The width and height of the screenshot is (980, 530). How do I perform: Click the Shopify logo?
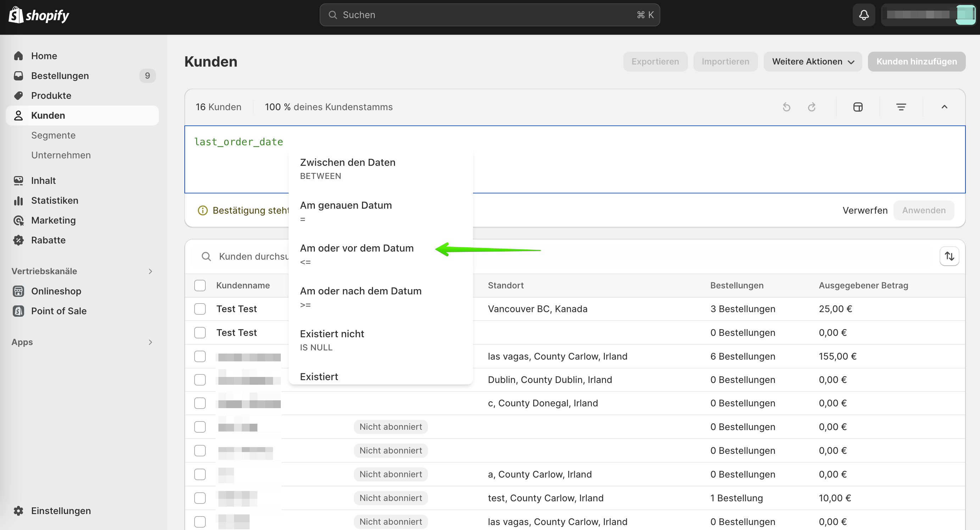[x=39, y=15]
